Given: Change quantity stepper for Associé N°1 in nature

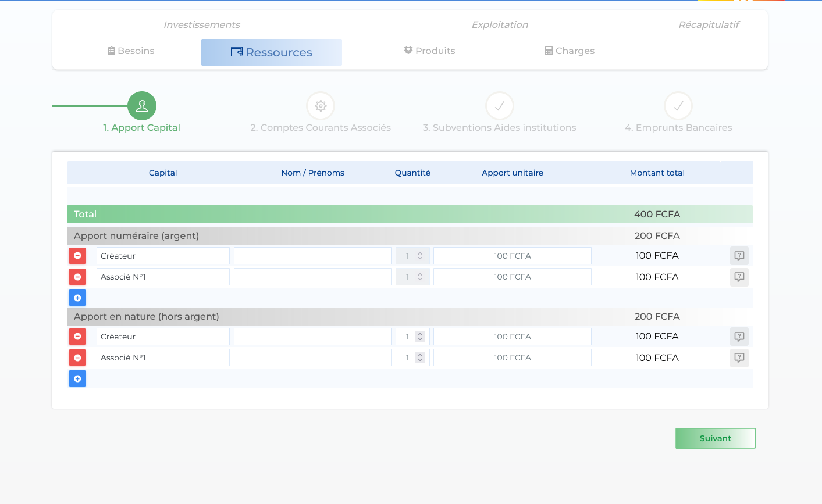Looking at the screenshot, I should pos(420,358).
